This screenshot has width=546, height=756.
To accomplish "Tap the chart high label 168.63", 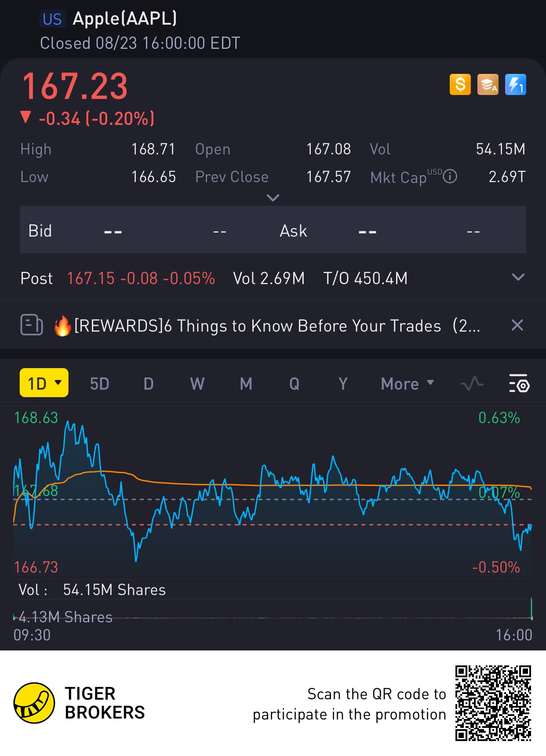I will pyautogui.click(x=36, y=417).
